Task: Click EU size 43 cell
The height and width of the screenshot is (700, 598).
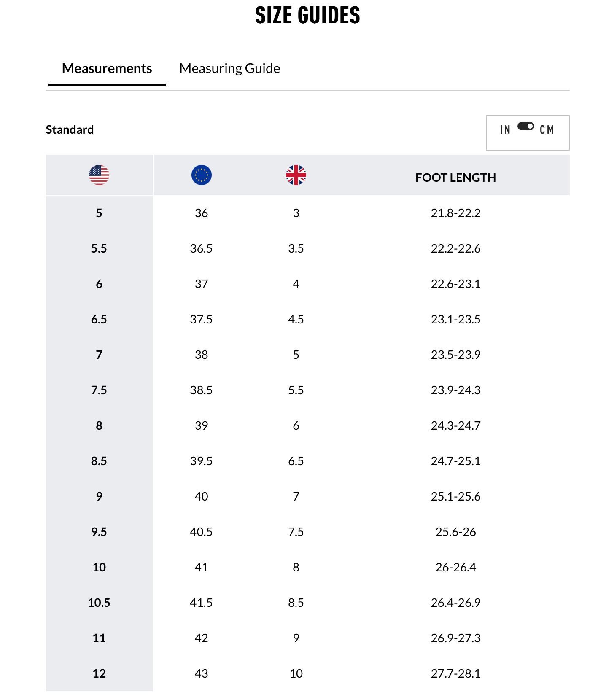Action: pos(201,673)
